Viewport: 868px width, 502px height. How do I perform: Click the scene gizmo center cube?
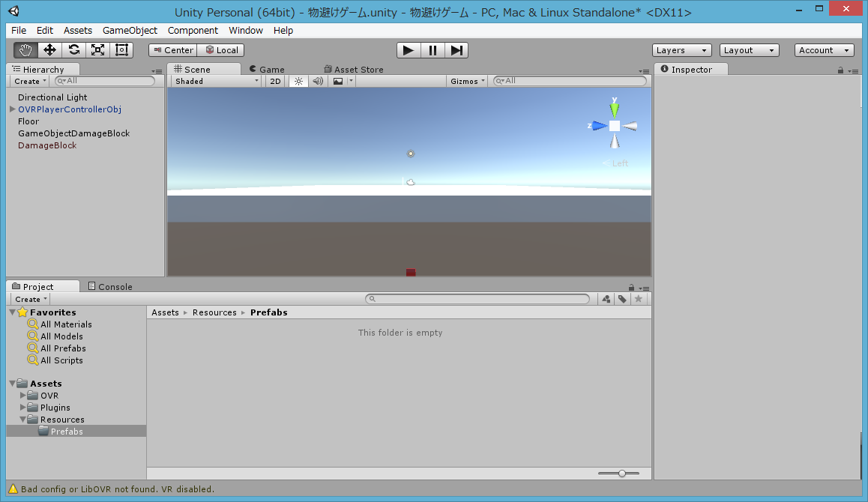pyautogui.click(x=615, y=126)
